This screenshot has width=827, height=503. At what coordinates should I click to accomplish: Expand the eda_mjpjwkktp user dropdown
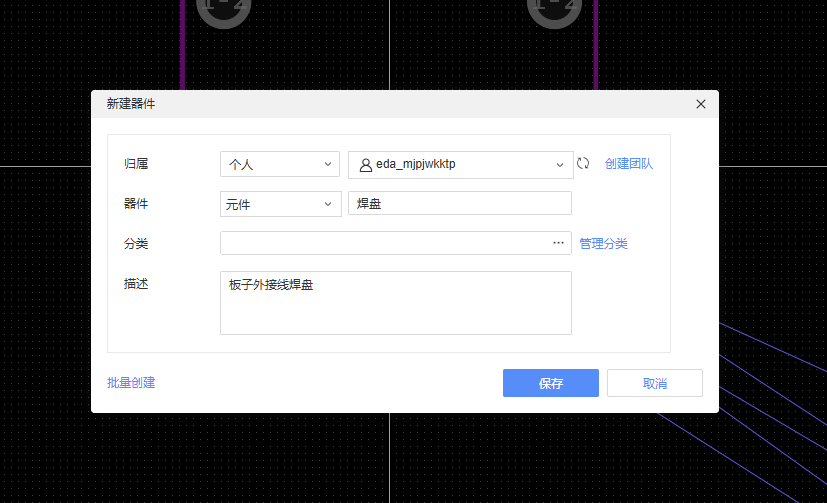click(x=460, y=165)
